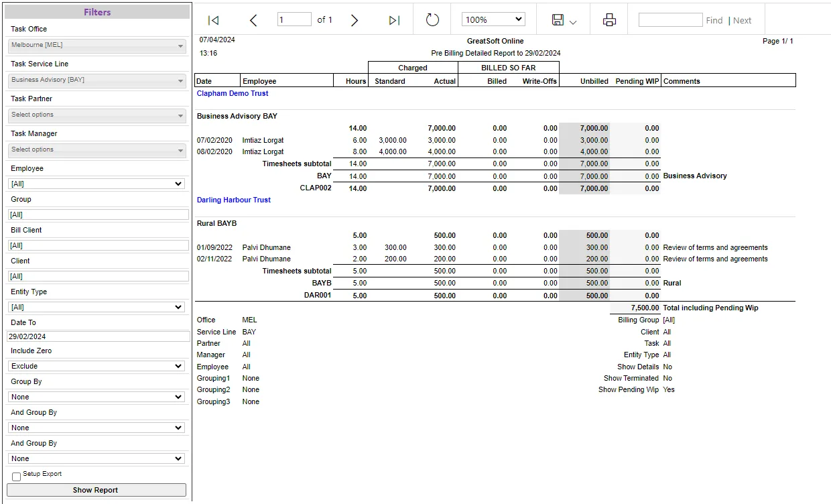Expand the first Group By dropdown
Image resolution: width=831 pixels, height=504 pixels.
click(x=97, y=397)
